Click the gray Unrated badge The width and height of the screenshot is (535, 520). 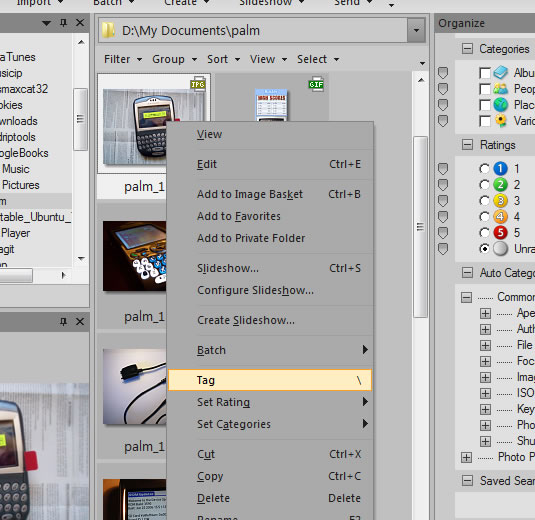501,249
